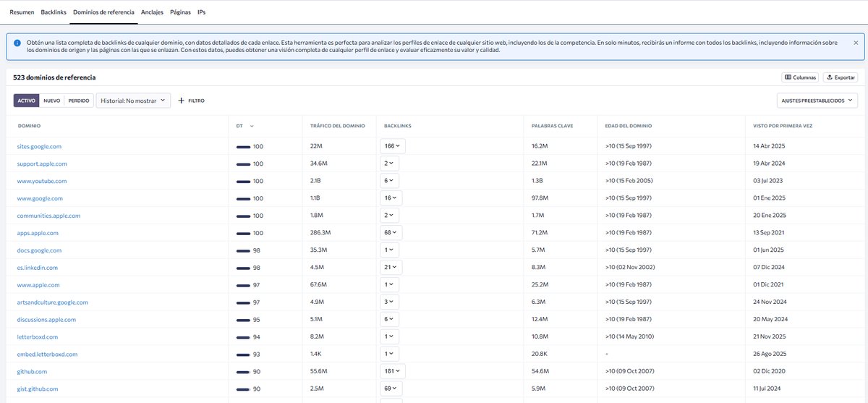This screenshot has width=868, height=403.
Task: Switch to the Resumen tab
Action: pyautogui.click(x=22, y=12)
